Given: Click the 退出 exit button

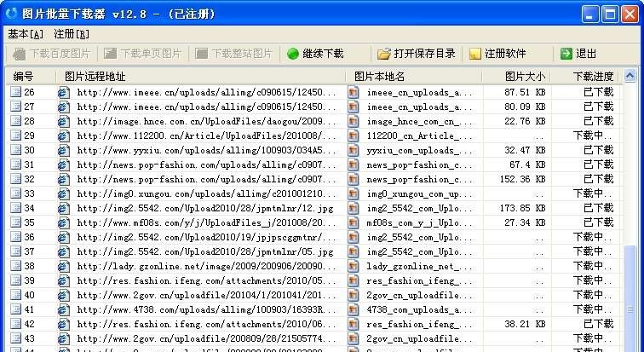Looking at the screenshot, I should pyautogui.click(x=578, y=54).
